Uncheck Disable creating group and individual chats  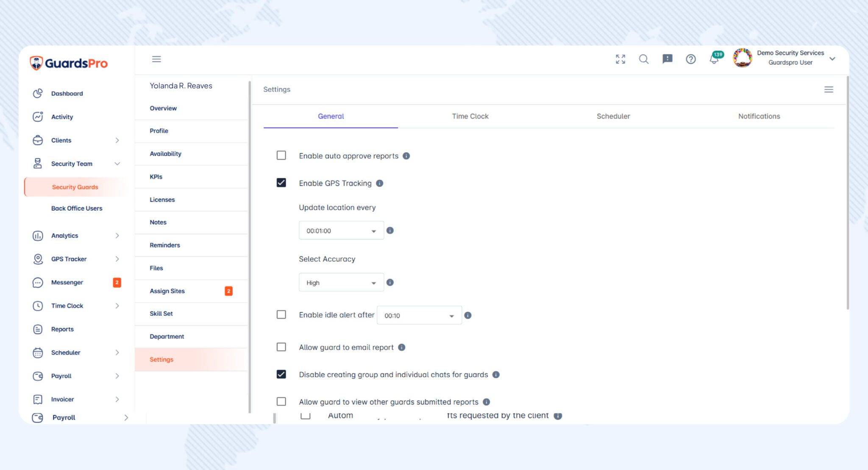tap(281, 374)
